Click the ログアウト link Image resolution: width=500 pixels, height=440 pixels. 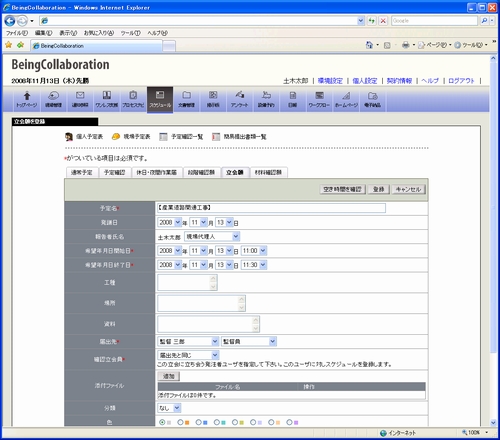pos(461,81)
